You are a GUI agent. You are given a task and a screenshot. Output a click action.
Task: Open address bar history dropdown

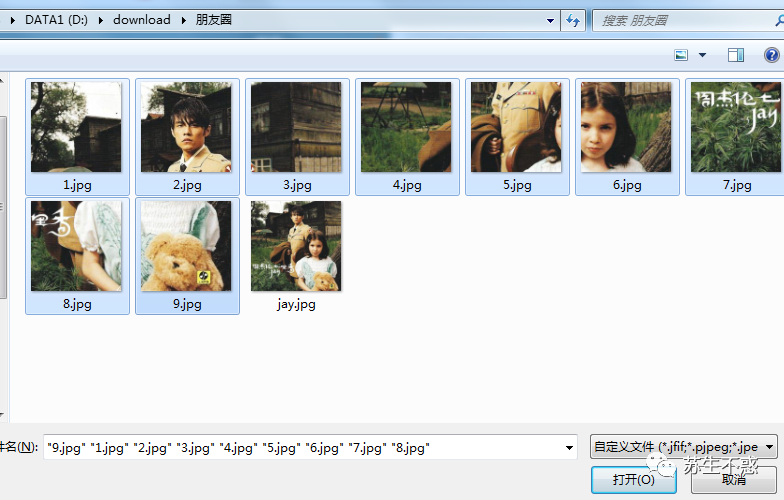[x=550, y=20]
